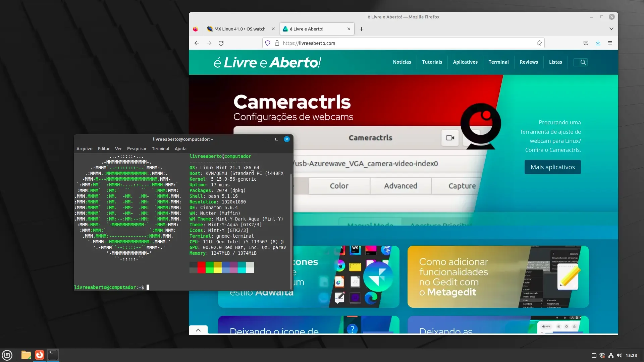Click the DE: Cinnamon 5.6.4 line
The width and height of the screenshot is (644, 362).
pyautogui.click(x=213, y=207)
